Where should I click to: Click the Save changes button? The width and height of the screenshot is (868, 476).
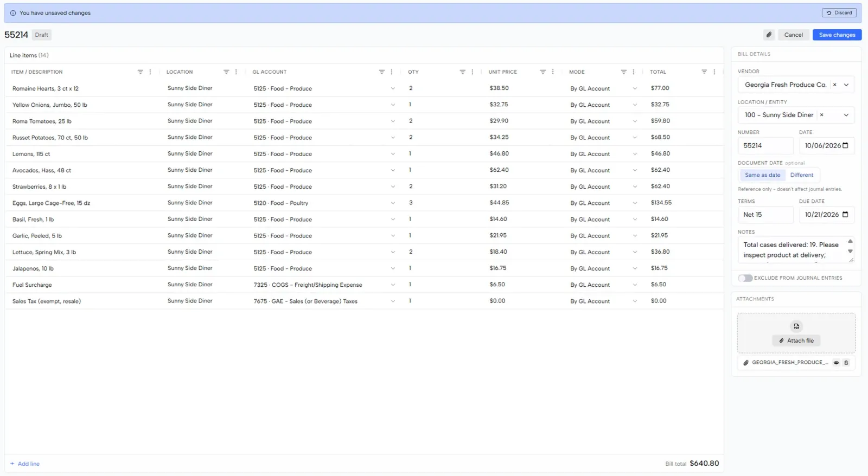[837, 35]
